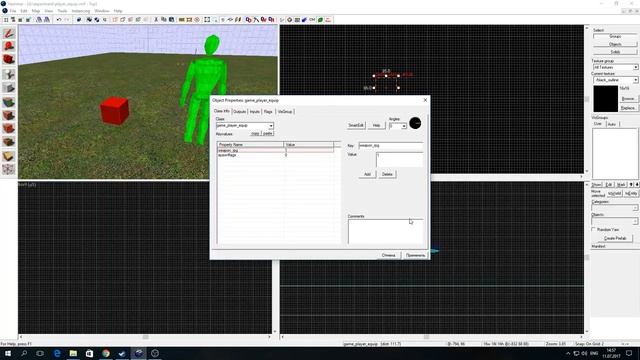Click the Group selection icon in toolbar
The height and width of the screenshot is (360, 640).
tap(89, 20)
